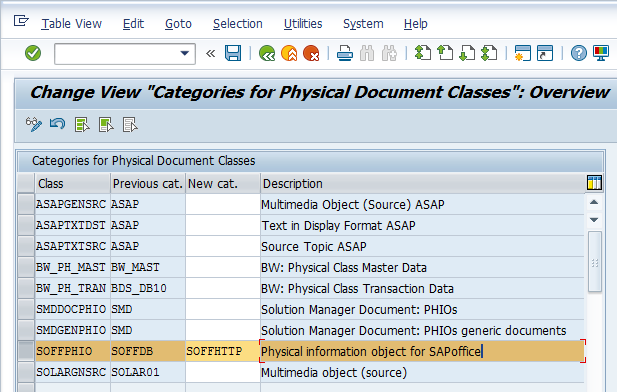This screenshot has height=392, width=617.
Task: Click New cat. field for SMDDOCPHIO
Action: click(x=223, y=309)
